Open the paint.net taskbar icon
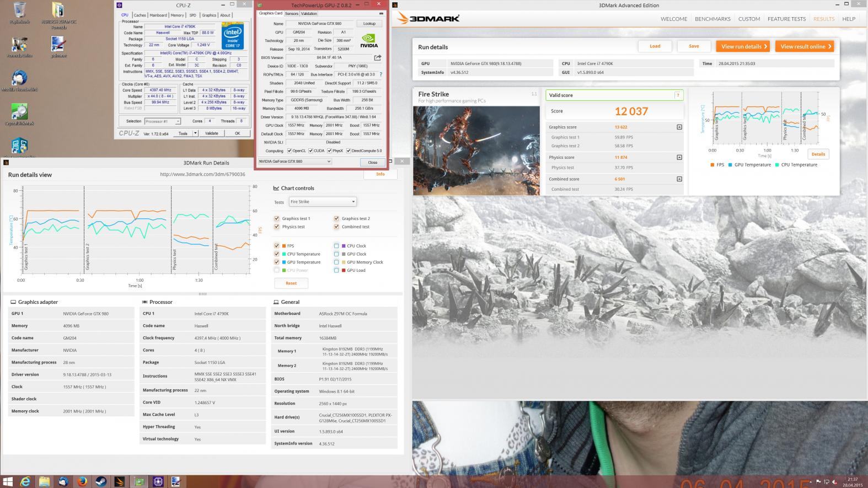868x488 pixels. [176, 481]
